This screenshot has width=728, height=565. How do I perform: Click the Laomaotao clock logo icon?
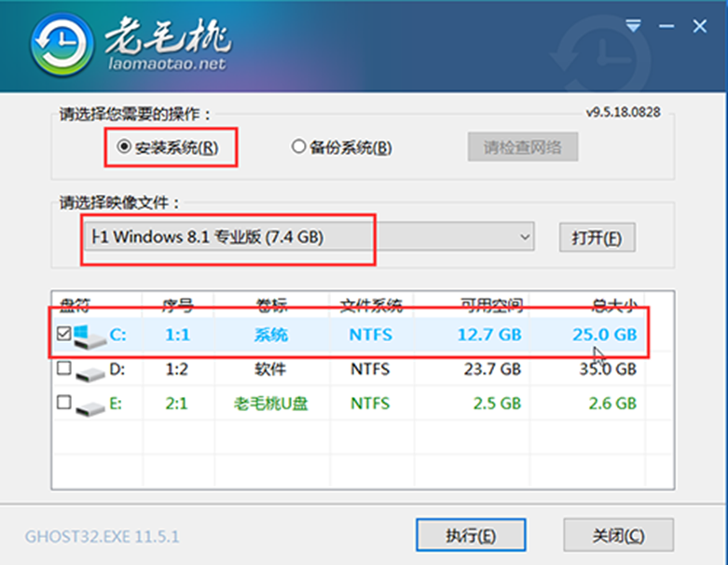click(62, 45)
